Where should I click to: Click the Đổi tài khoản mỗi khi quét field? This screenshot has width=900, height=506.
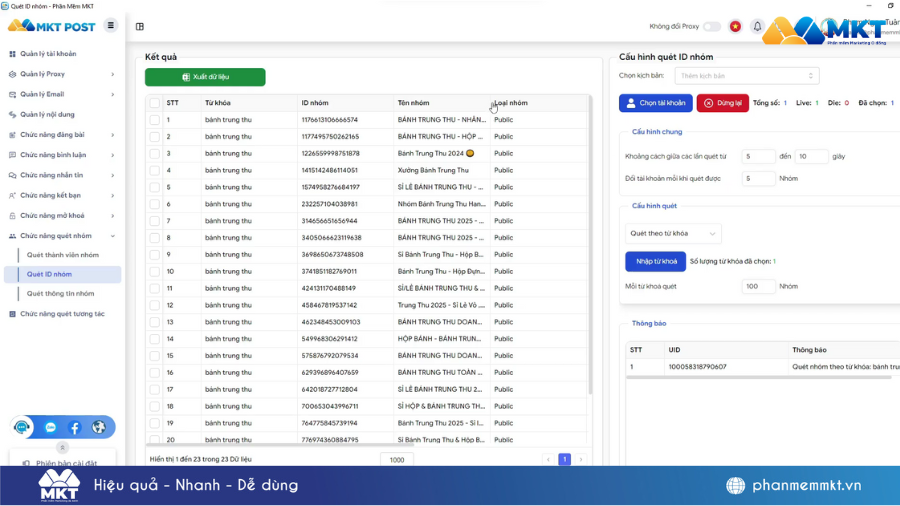click(x=758, y=178)
